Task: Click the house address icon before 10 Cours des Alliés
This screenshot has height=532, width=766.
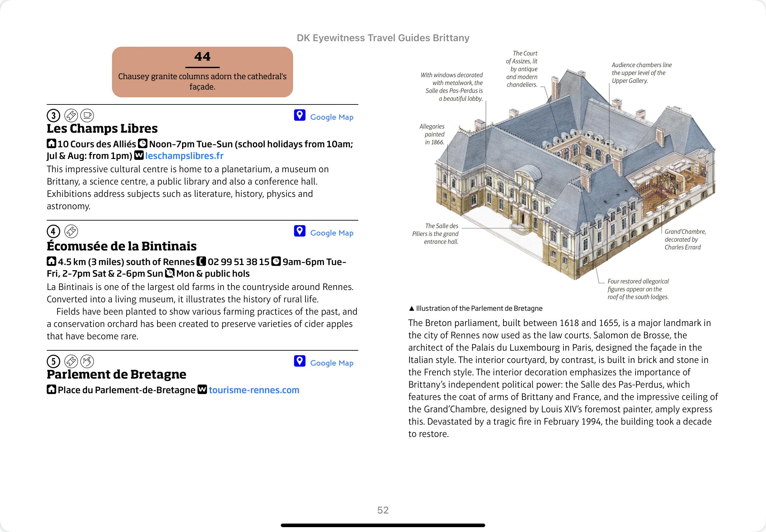Action: pyautogui.click(x=51, y=144)
